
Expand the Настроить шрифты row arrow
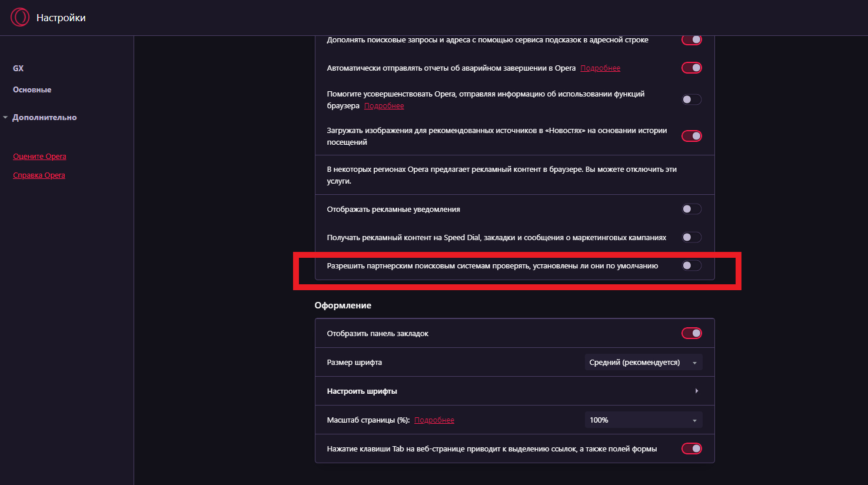697,391
